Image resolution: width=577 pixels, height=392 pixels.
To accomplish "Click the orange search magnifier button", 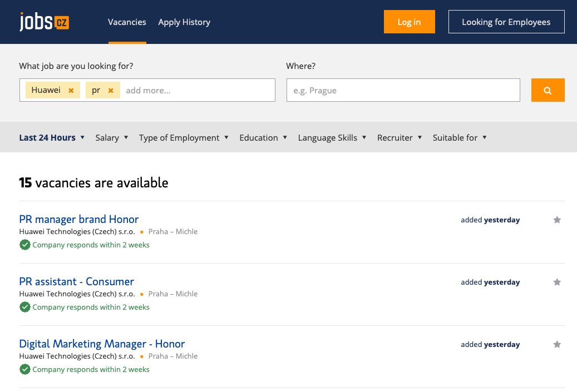I will coord(548,90).
